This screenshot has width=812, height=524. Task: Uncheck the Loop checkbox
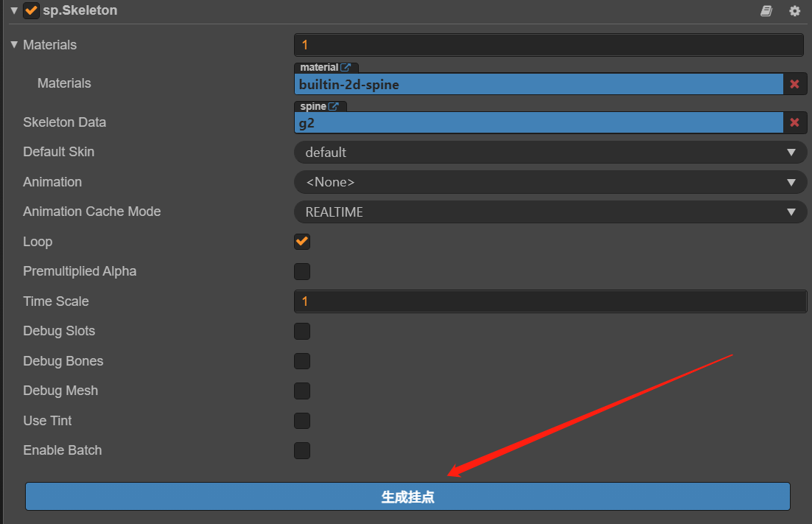pos(302,241)
